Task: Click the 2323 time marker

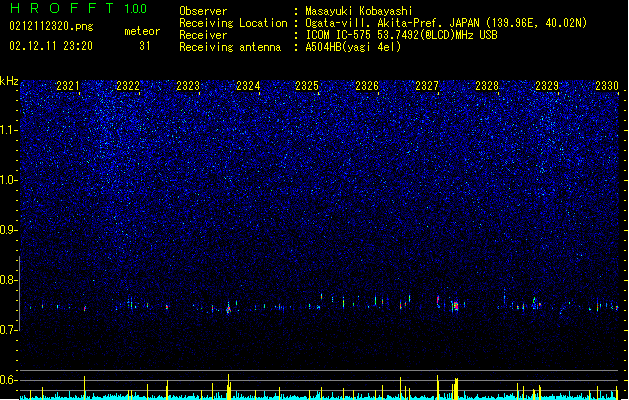Action: [x=188, y=85]
